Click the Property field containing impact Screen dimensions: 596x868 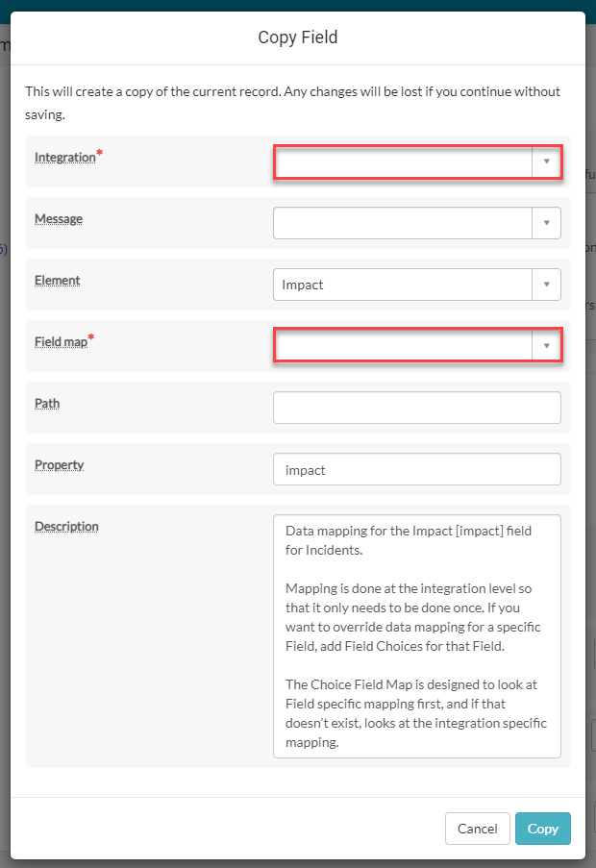point(416,469)
